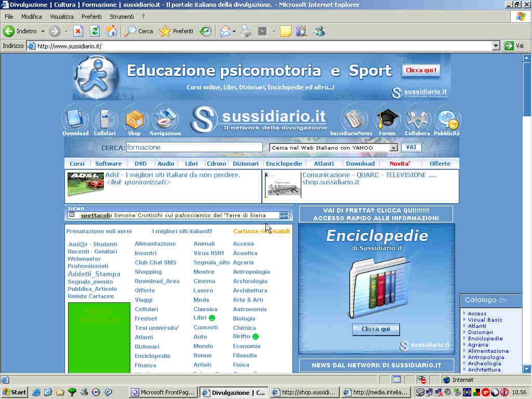Open the Archeologia link in list

pyautogui.click(x=250, y=281)
